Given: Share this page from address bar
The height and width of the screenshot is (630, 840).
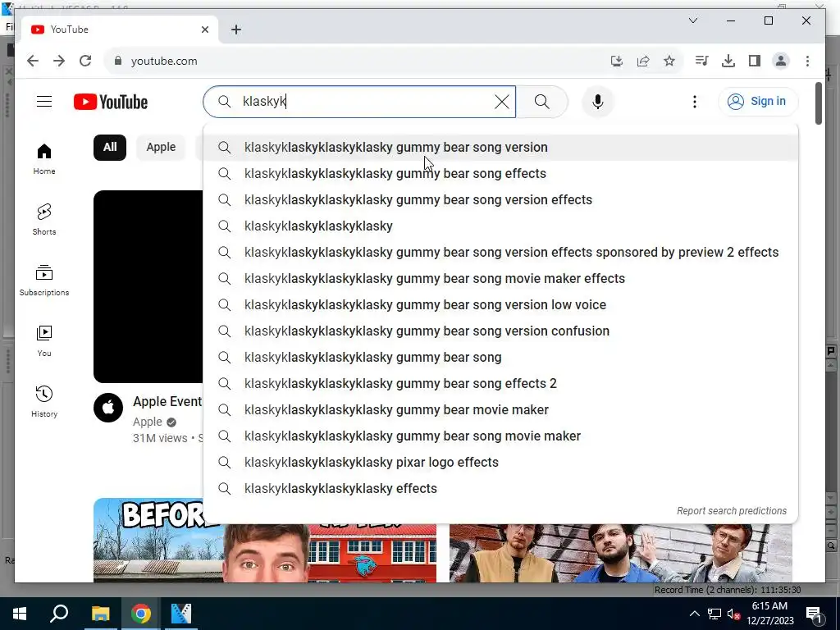Looking at the screenshot, I should (x=643, y=61).
